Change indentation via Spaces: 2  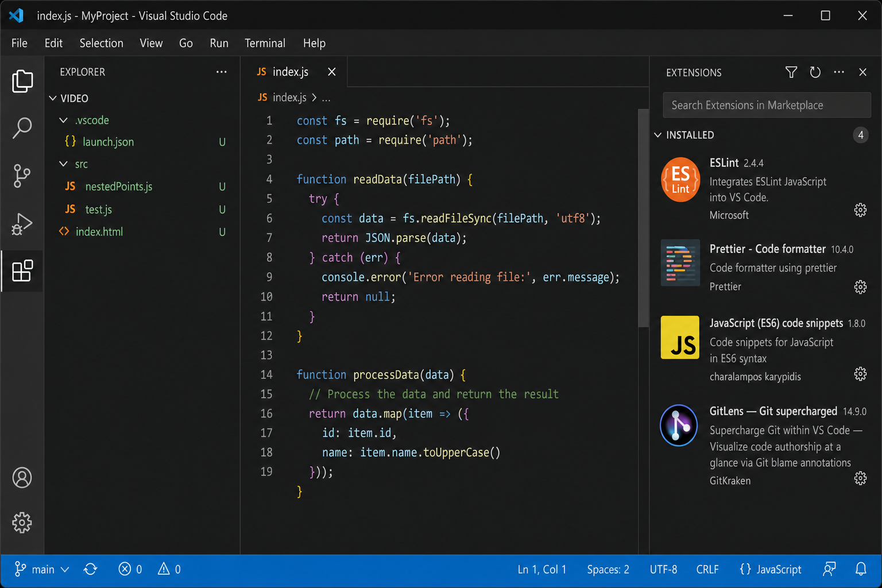tap(608, 569)
